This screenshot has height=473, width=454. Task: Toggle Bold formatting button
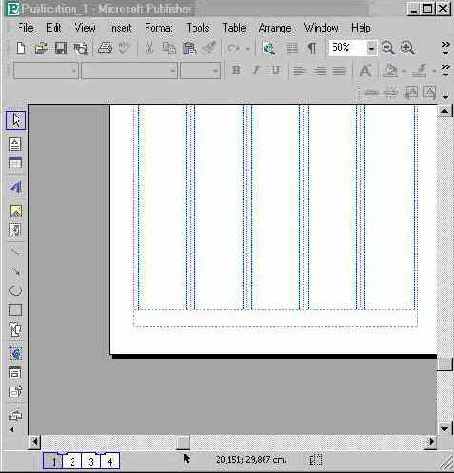pyautogui.click(x=236, y=70)
